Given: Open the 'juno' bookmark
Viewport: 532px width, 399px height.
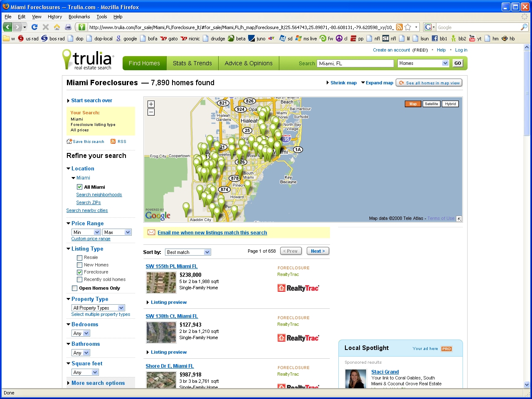Looking at the screenshot, I should pyautogui.click(x=257, y=39).
